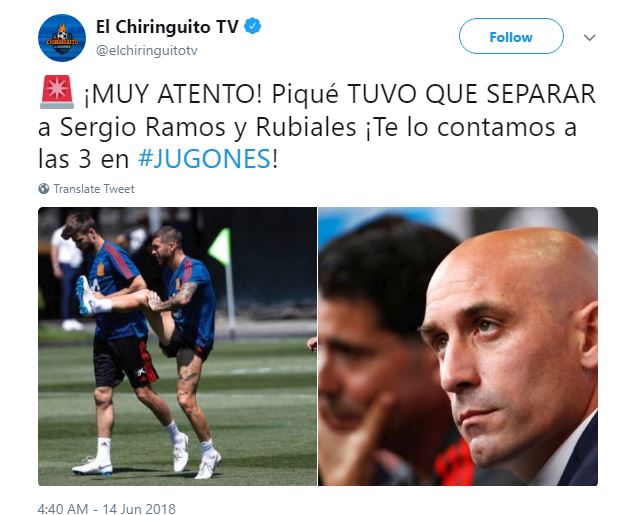Click the globe icon beside Translate Tweet

(44, 189)
